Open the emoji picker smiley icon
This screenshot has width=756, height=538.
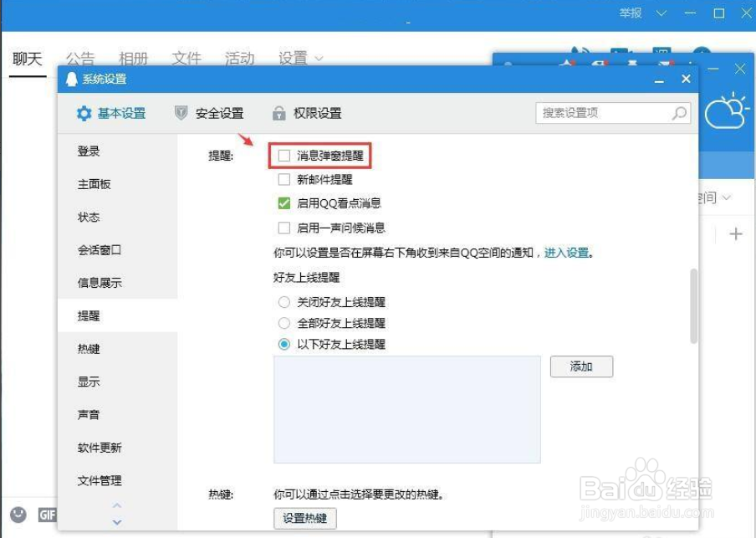pos(18,515)
